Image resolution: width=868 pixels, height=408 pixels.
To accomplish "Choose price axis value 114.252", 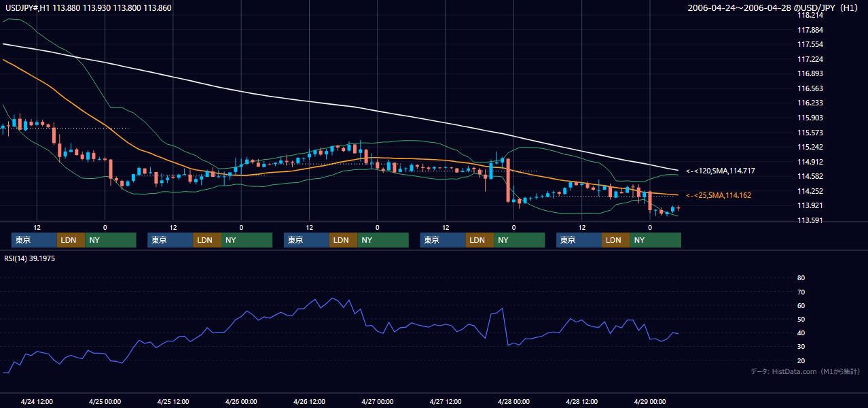I will click(810, 191).
